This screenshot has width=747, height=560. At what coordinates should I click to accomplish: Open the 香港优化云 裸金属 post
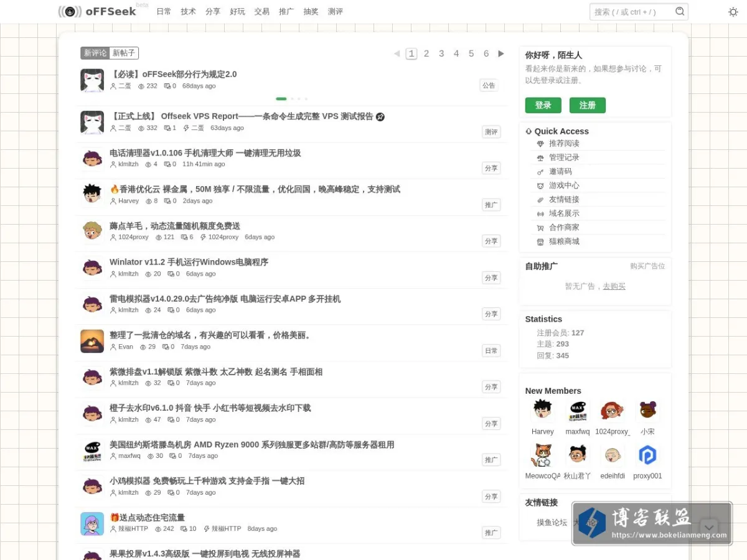coord(255,189)
